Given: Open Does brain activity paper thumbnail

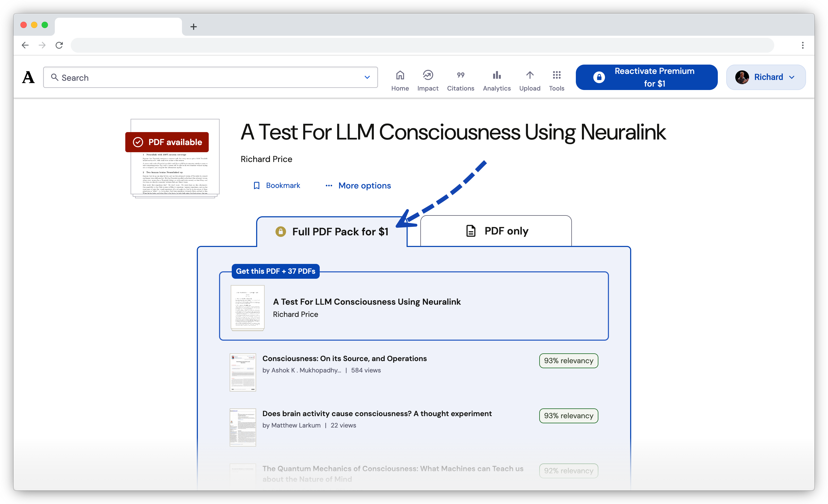Looking at the screenshot, I should [x=243, y=427].
